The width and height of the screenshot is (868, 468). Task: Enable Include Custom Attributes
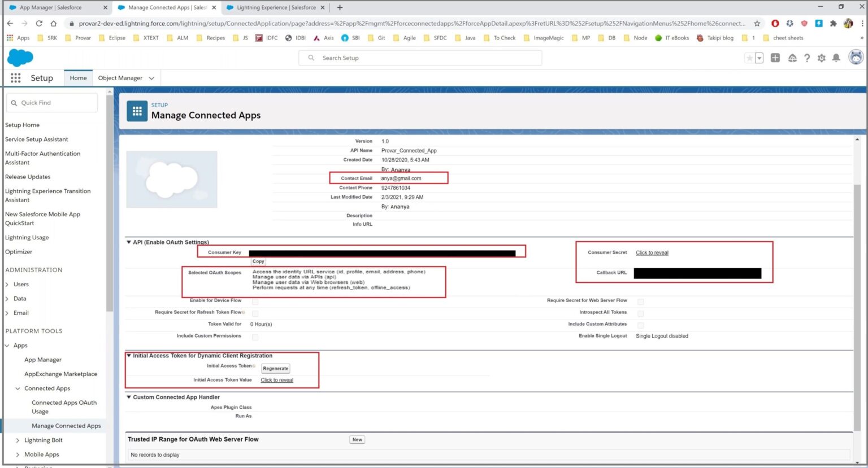pos(641,325)
